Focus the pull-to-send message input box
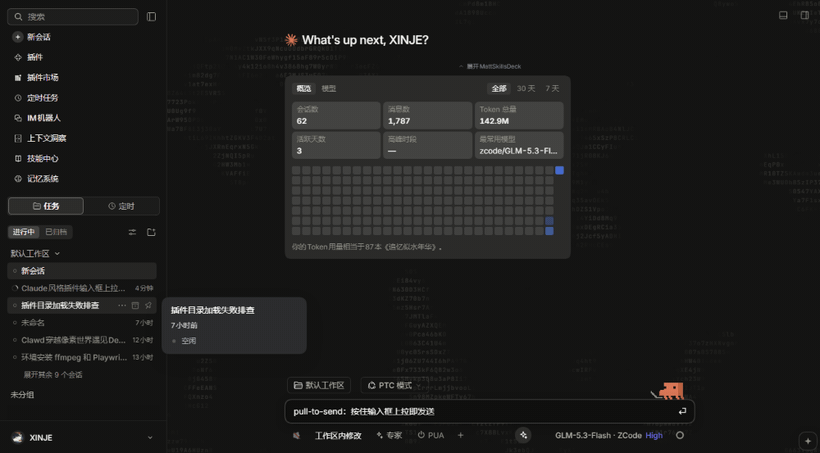This screenshot has width=820, height=453. (489, 412)
